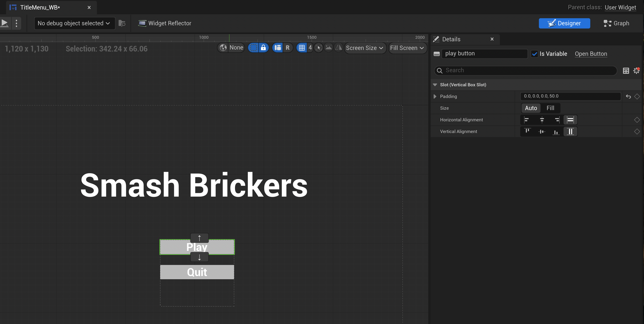Open the debug object selector dropdown

(x=74, y=23)
